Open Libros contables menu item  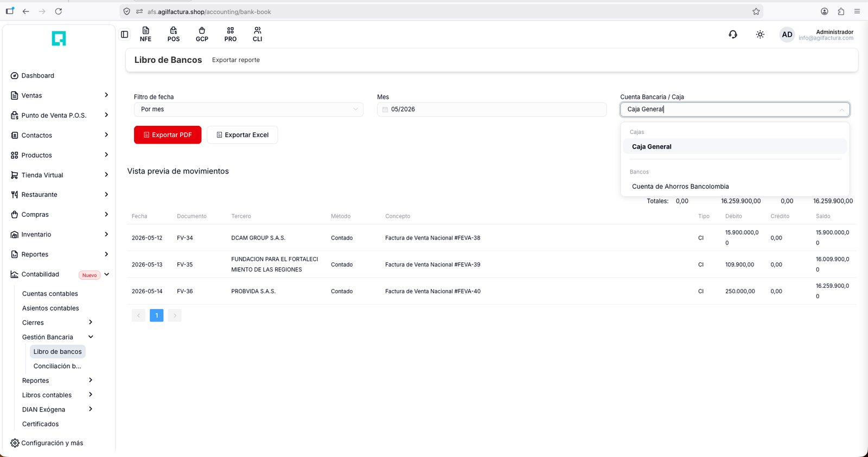pos(47,395)
